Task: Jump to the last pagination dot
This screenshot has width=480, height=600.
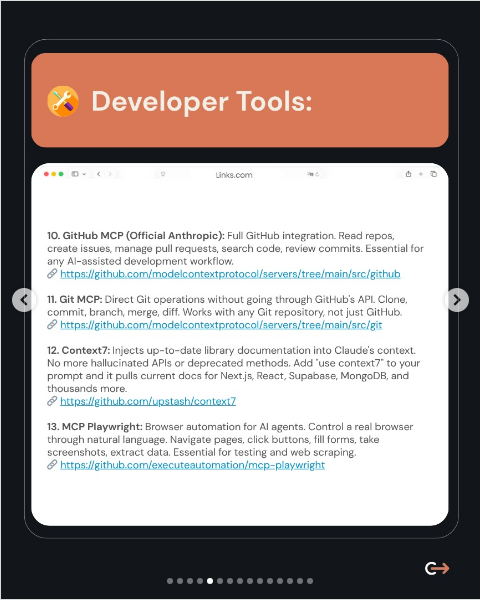Action: click(x=310, y=581)
